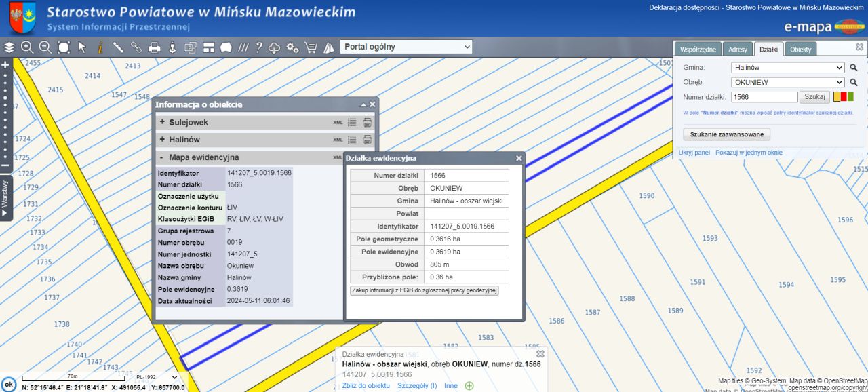Image resolution: width=868 pixels, height=392 pixels.
Task: Open the Gmina dropdown showing Halinów
Action: click(787, 68)
